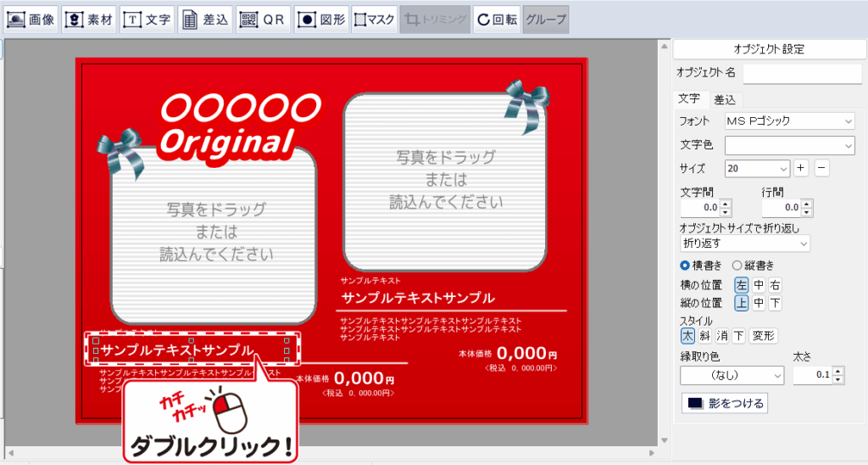
Task: Toggle the 太 bold style button
Action: pos(688,336)
